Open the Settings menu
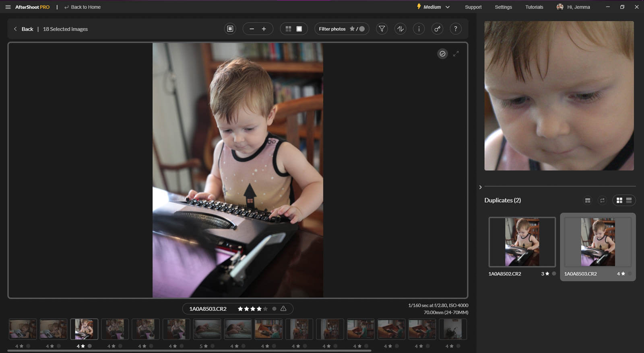Viewport: 644px width, 353px height. 503,7
